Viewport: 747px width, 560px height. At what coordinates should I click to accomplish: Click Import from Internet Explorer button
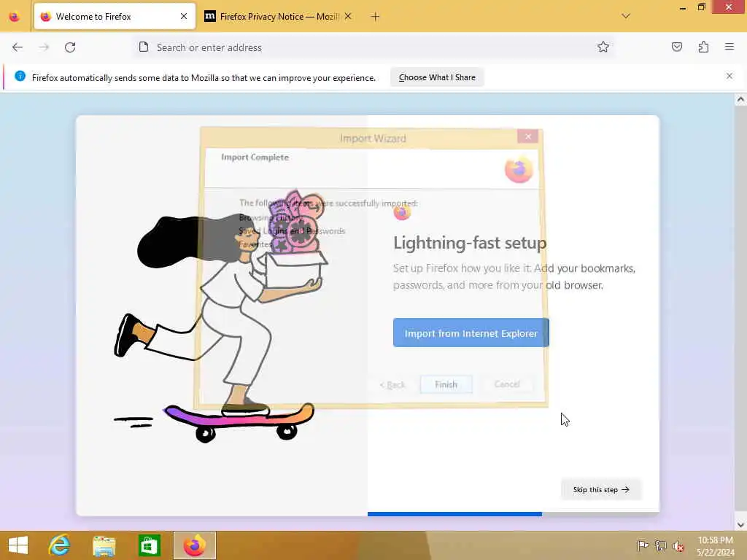click(471, 332)
